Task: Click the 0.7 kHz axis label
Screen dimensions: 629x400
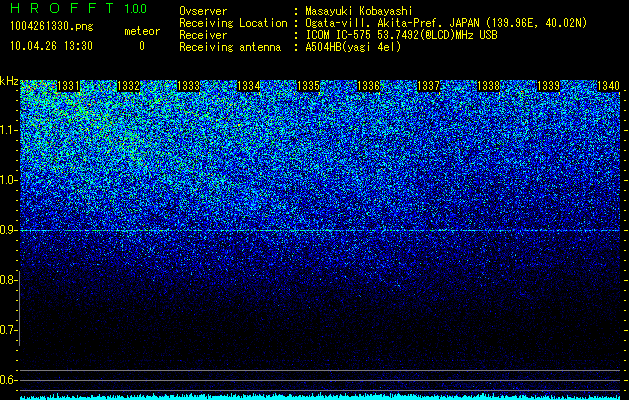Action: (x=8, y=330)
